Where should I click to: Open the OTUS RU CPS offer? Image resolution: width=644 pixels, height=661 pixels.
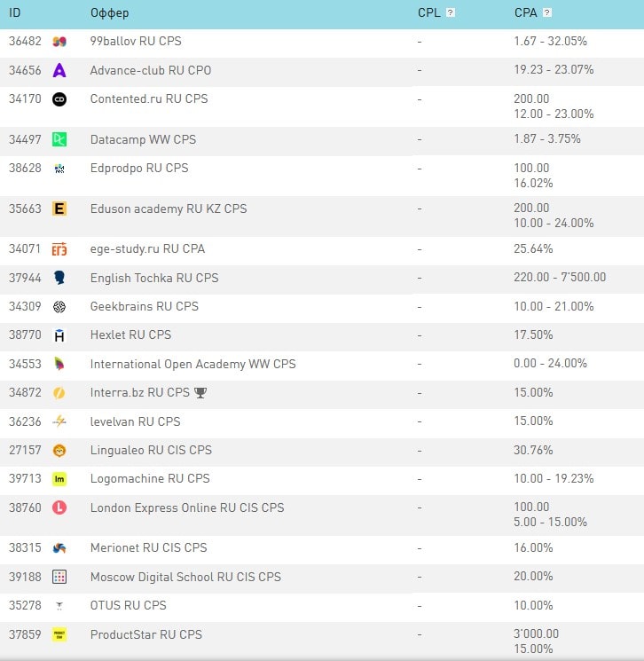click(x=128, y=605)
